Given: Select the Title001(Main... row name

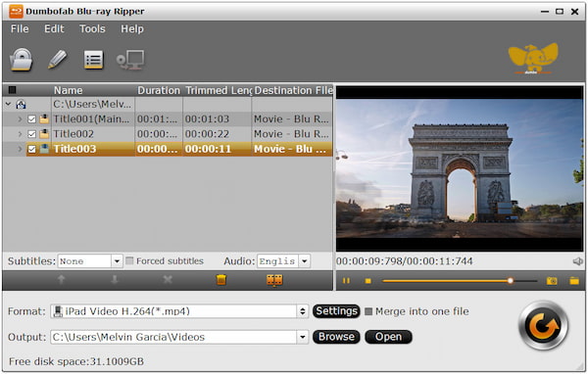Looking at the screenshot, I should 91,119.
